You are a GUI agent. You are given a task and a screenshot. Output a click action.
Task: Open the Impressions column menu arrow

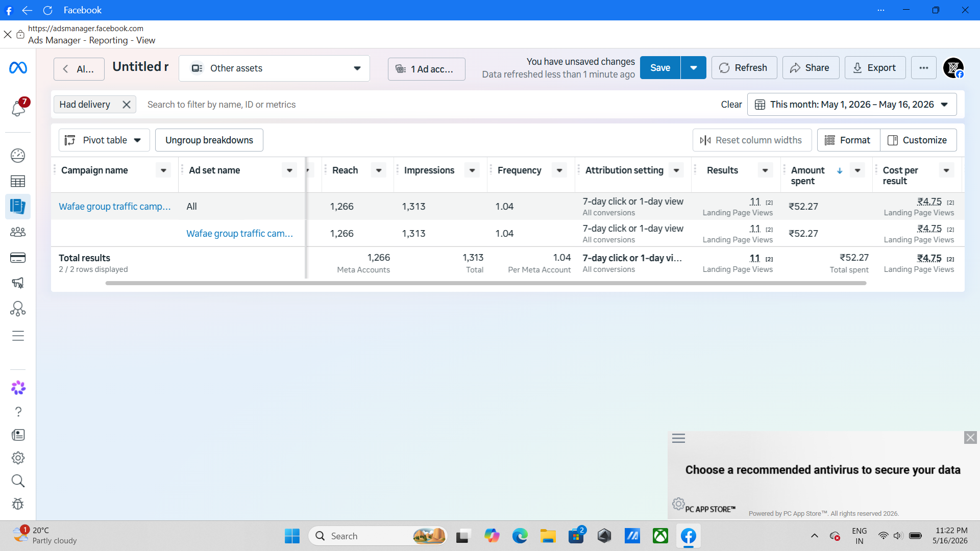(x=472, y=170)
